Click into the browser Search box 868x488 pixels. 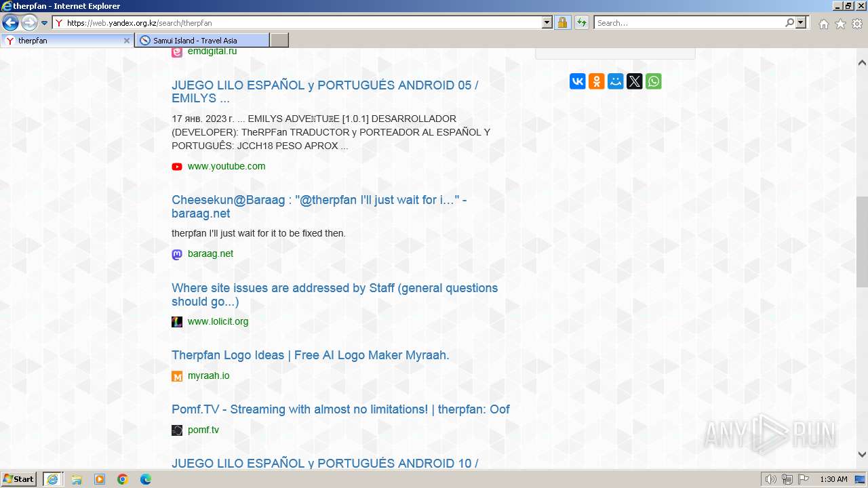point(690,23)
